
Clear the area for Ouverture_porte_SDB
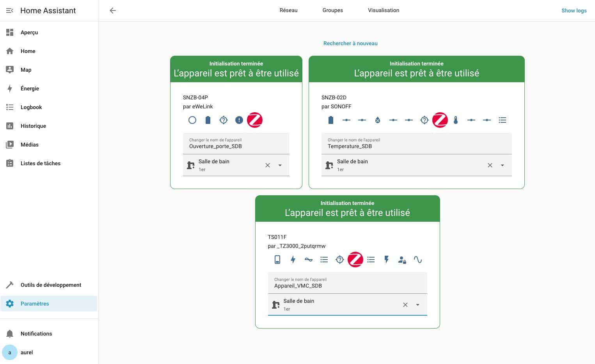tap(268, 165)
